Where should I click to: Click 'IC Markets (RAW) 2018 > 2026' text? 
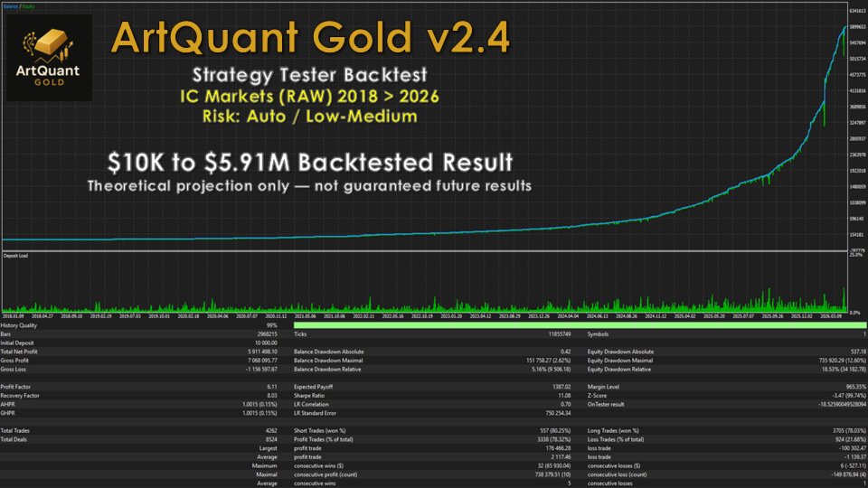(309, 97)
